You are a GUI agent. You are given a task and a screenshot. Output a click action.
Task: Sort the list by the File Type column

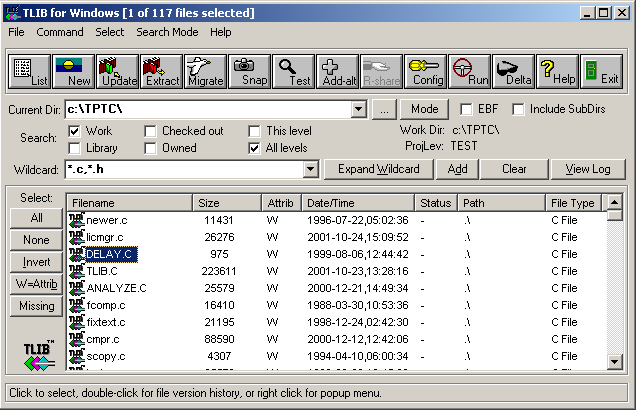click(x=574, y=203)
